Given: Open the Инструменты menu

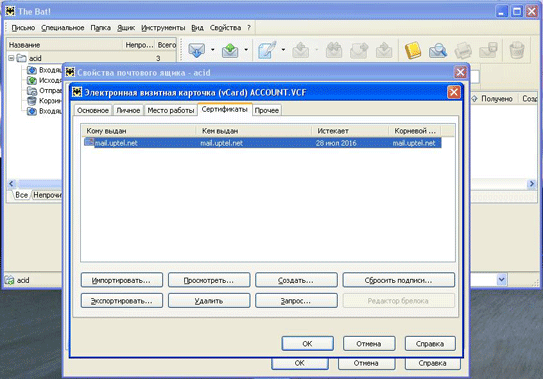Looking at the screenshot, I should [x=163, y=28].
